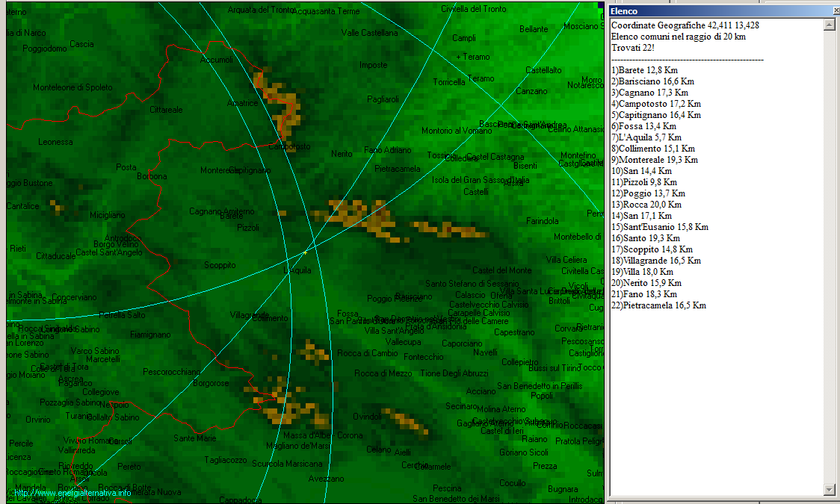Click the 'Castel del Monte' map label
The height and width of the screenshot is (504, 840).
pos(502,270)
